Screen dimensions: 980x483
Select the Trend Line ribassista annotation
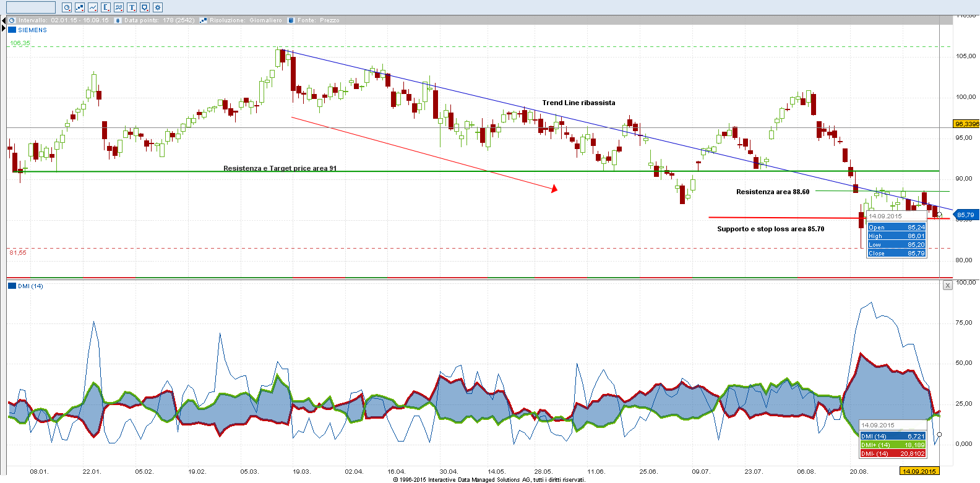(x=578, y=103)
